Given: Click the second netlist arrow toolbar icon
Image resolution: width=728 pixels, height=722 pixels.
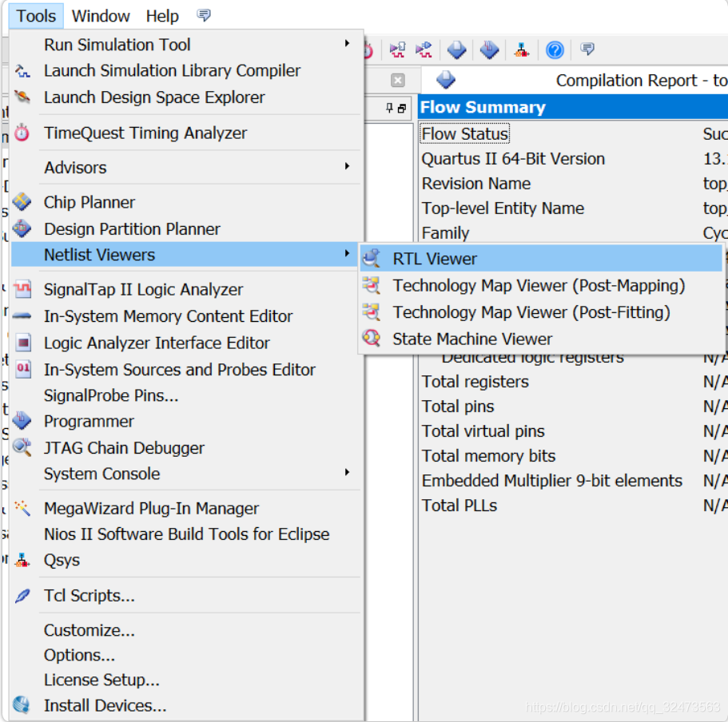Looking at the screenshot, I should point(424,50).
